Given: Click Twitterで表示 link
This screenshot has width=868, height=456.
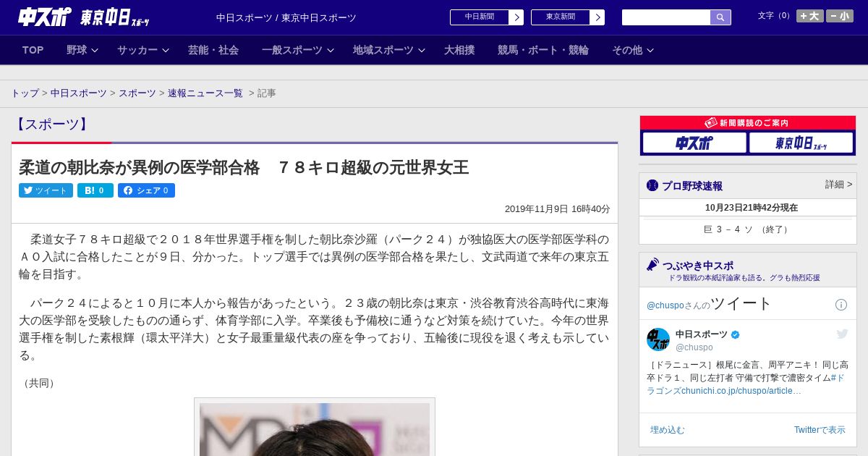Looking at the screenshot, I should point(820,430).
